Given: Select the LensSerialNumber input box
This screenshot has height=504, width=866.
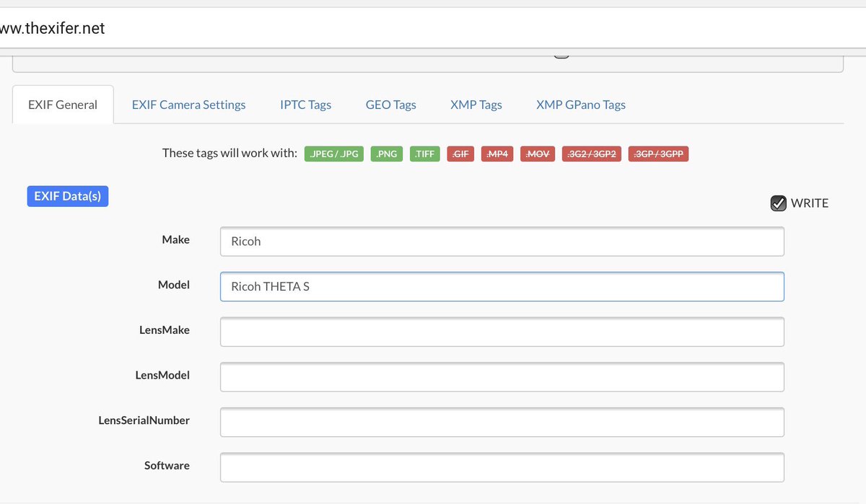Looking at the screenshot, I should [502, 422].
